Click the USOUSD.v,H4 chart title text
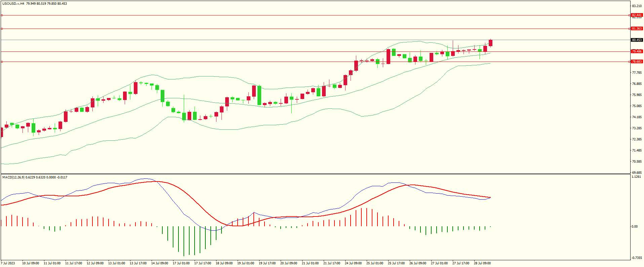The height and width of the screenshot is (267, 644). point(13,4)
